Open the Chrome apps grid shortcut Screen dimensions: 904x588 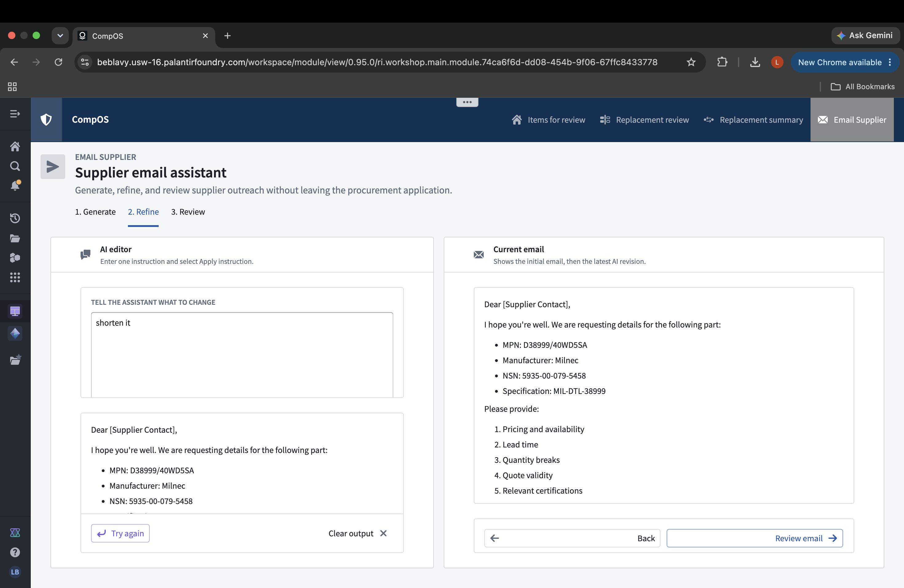pyautogui.click(x=12, y=87)
